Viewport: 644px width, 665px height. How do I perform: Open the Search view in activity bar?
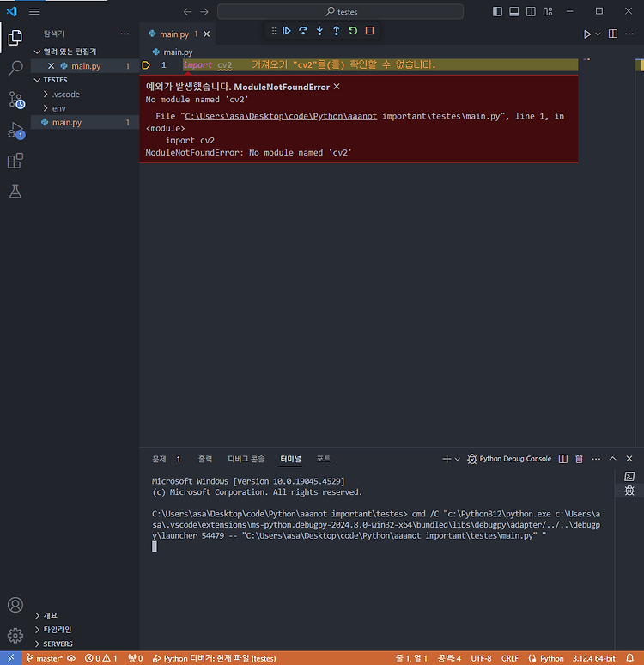15,68
